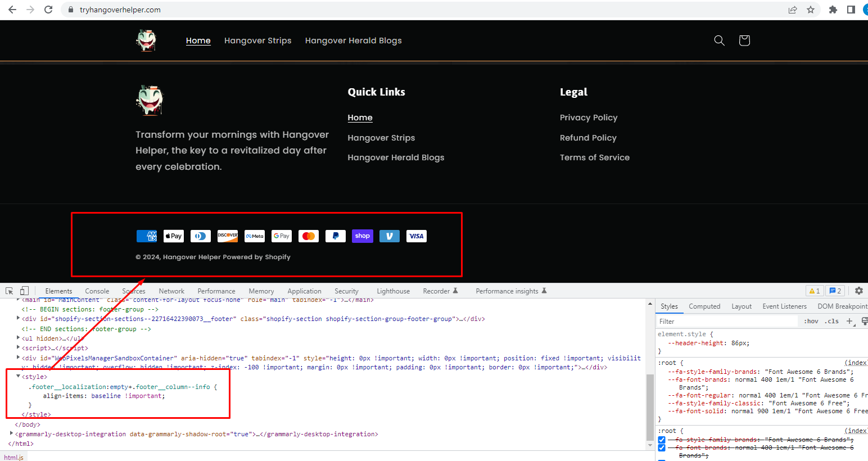Expand the WebPixelsManagerSandboxContainer div node
Viewport: 868px width, 461px height.
(19, 358)
